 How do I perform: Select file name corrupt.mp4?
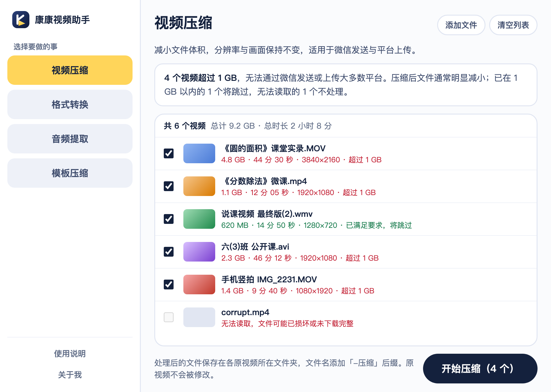[x=245, y=312]
